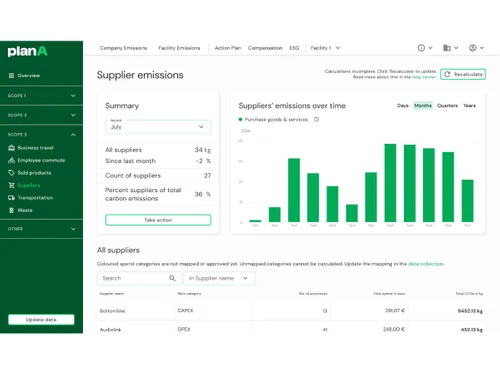The width and height of the screenshot is (500, 375).
Task: Click the CAPEX category cell
Action: click(185, 310)
